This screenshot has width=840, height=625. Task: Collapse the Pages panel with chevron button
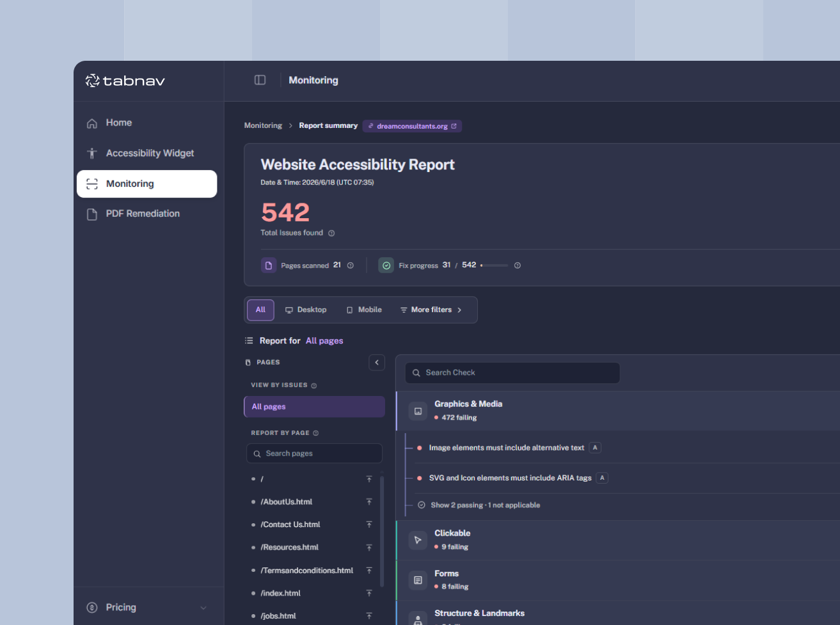pos(377,363)
